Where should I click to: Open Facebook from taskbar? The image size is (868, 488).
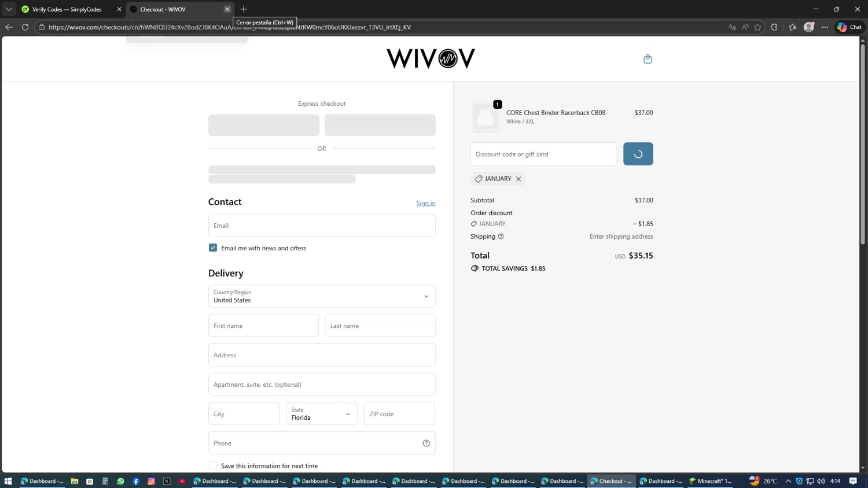[136, 481]
